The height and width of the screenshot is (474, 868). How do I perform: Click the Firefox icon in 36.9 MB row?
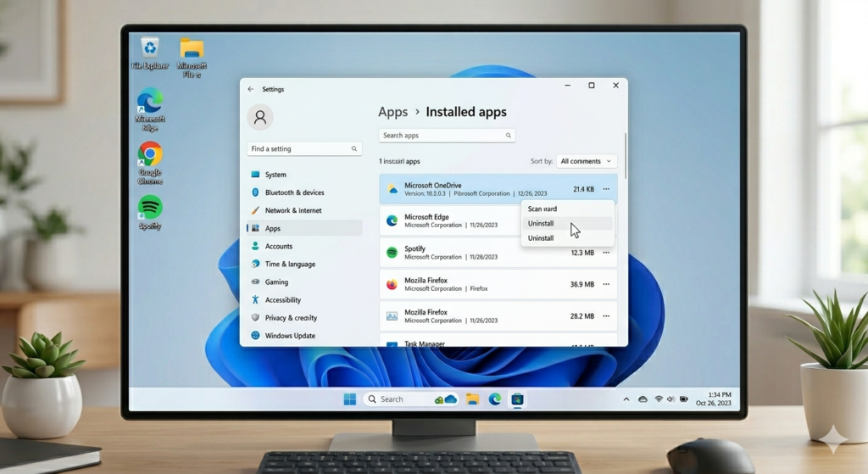tap(392, 284)
